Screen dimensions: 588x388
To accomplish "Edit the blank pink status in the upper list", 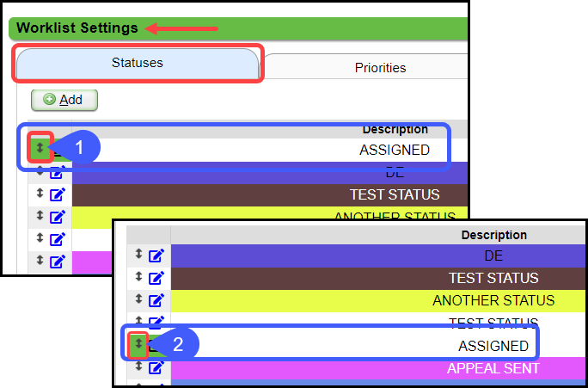I will click(x=57, y=261).
